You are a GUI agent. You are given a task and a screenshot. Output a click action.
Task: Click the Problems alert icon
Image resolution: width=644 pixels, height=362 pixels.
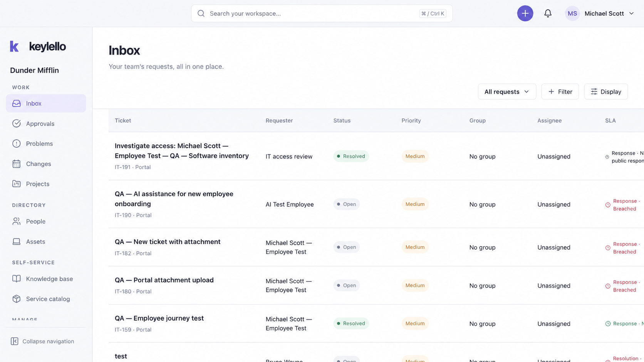click(17, 143)
